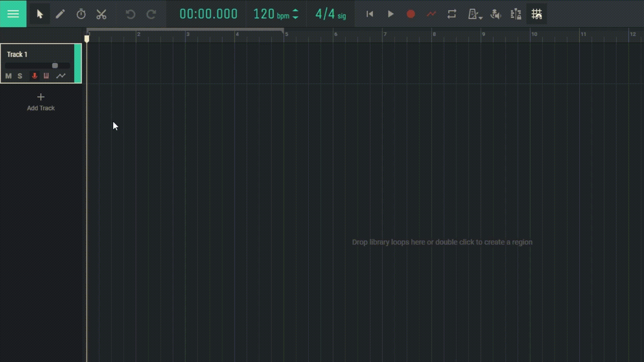This screenshot has width=644, height=362.
Task: Click bar 5 on the timeline ruler
Action: 287,35
